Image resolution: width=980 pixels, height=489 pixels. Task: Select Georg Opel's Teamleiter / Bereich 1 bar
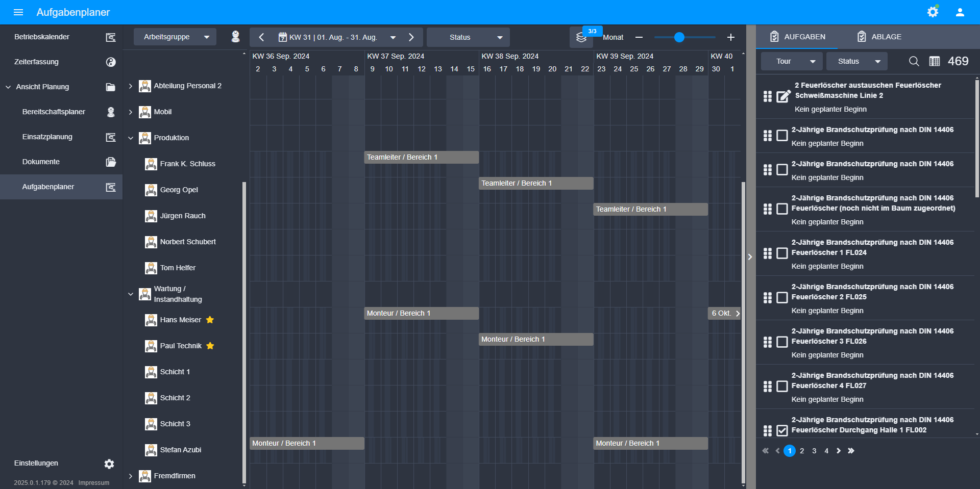(536, 183)
